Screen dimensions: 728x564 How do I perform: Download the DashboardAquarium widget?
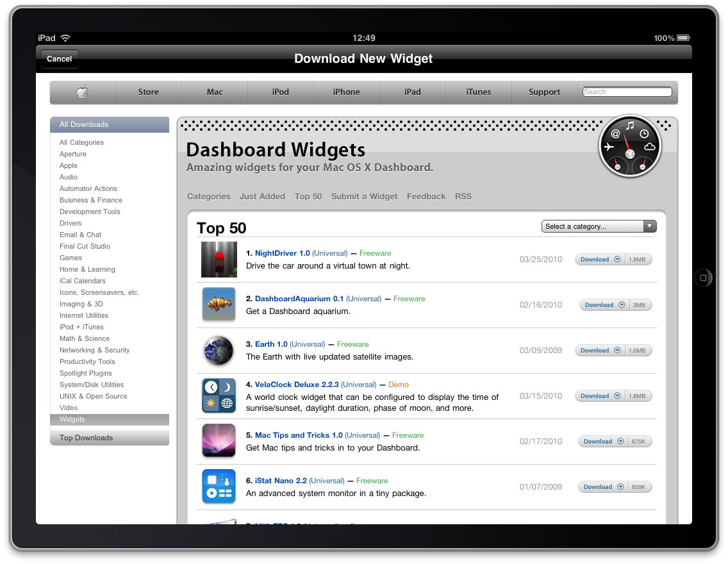tap(599, 305)
